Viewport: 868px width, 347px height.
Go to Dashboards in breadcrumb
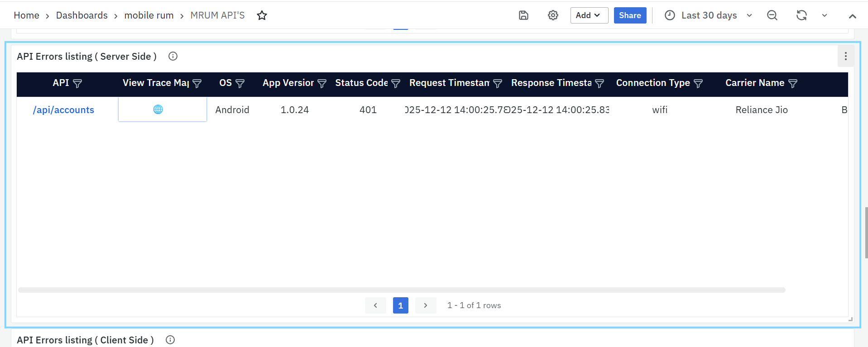82,15
